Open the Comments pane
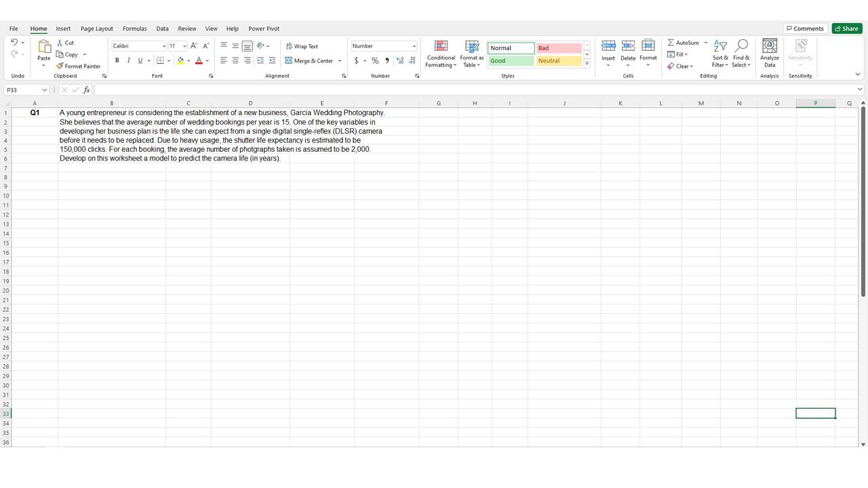868x488 pixels. tap(804, 28)
